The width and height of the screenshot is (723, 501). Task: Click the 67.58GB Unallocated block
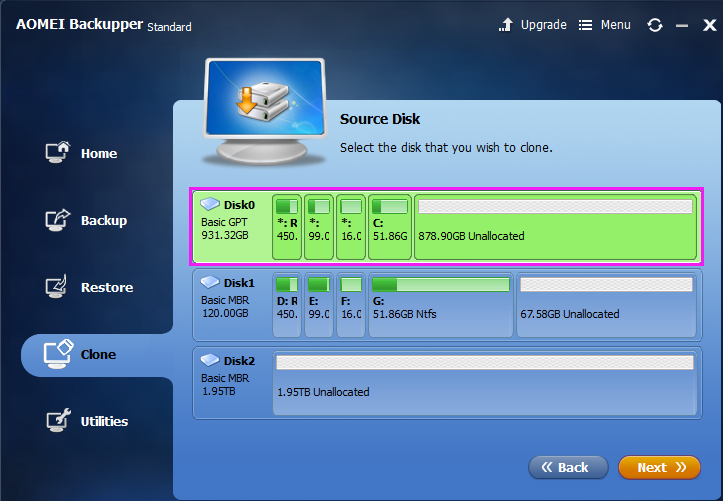(606, 305)
